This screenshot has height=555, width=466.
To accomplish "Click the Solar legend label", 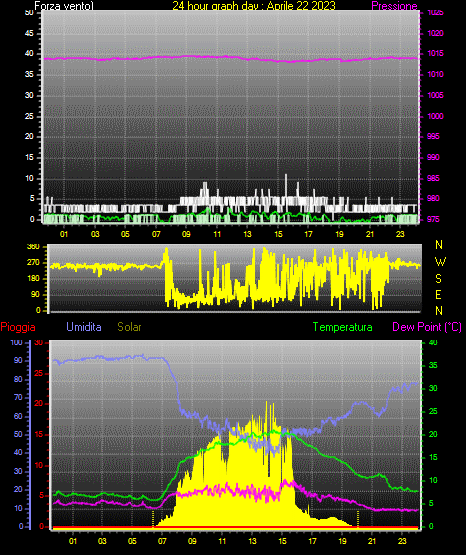I will point(129,327).
